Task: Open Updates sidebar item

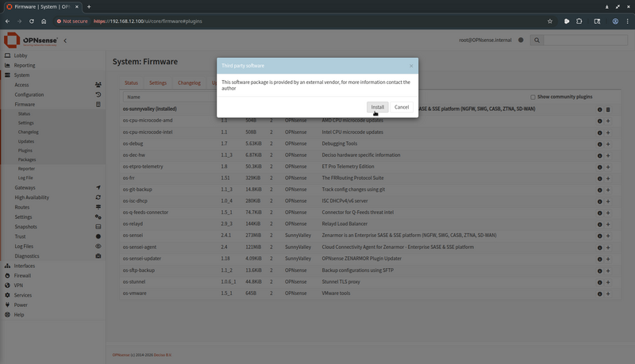Action: (26, 141)
